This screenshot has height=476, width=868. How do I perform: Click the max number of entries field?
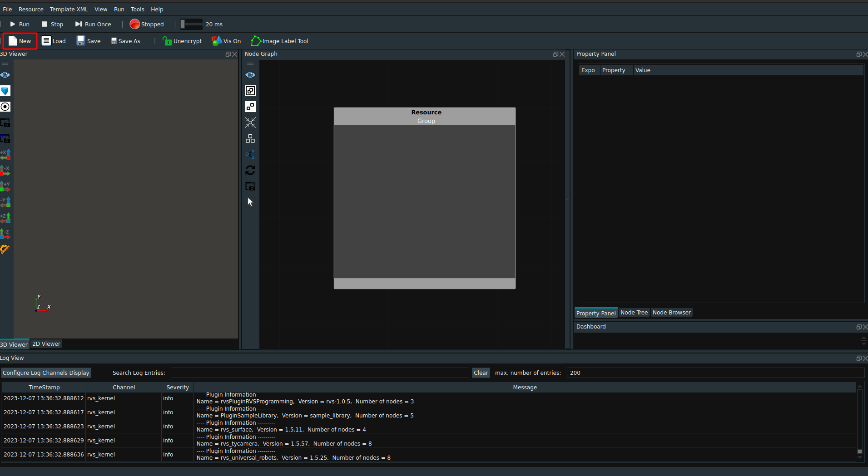(x=715, y=373)
